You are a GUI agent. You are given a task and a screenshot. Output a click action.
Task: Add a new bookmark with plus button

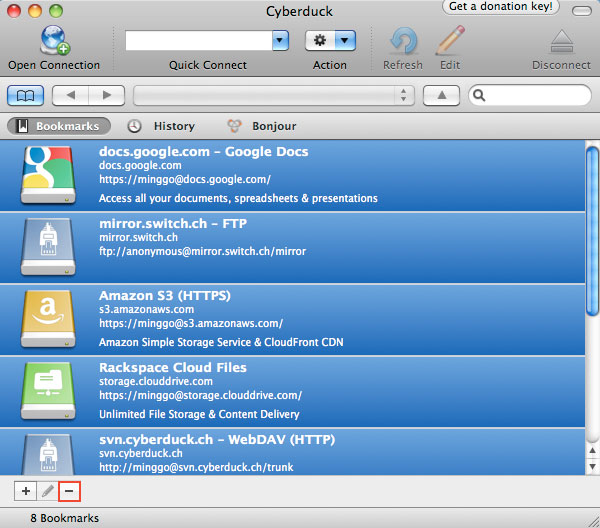point(25,491)
